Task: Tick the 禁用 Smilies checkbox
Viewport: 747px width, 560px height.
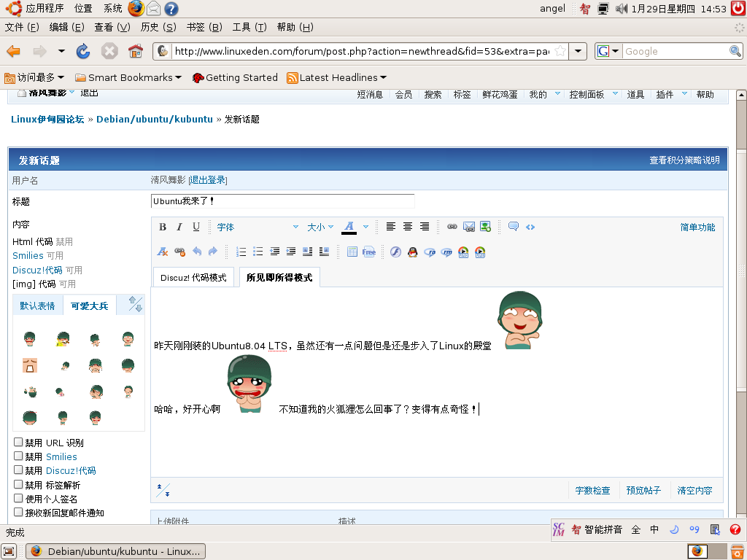Action: (x=18, y=456)
